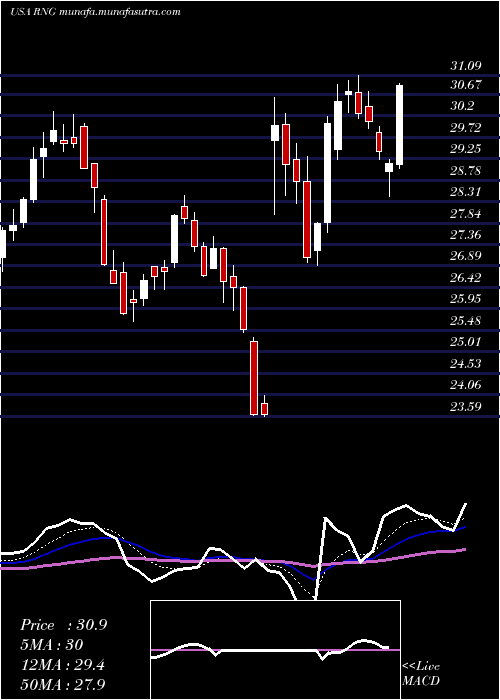
Task: Click the 29.25 price axis label
Action: (466, 149)
